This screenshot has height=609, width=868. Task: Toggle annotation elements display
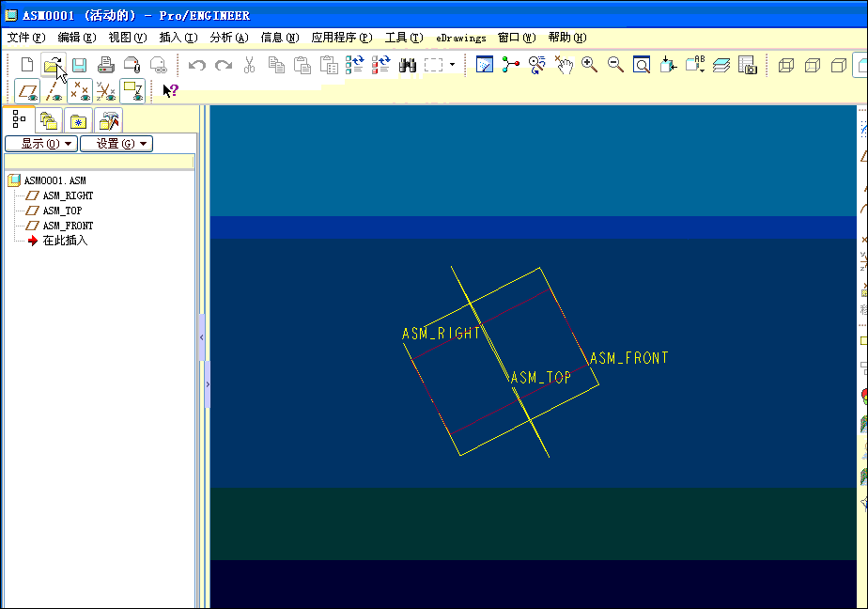pos(132,91)
